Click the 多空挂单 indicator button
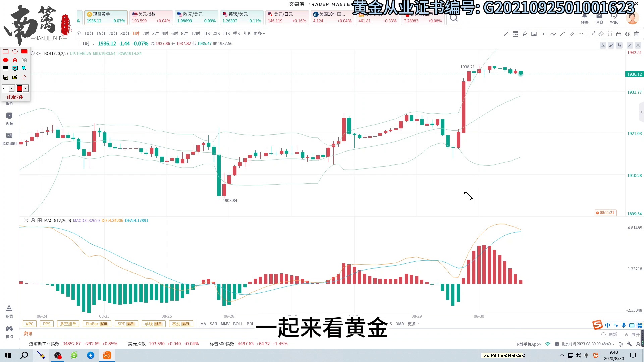644x362 pixels. coord(68,324)
